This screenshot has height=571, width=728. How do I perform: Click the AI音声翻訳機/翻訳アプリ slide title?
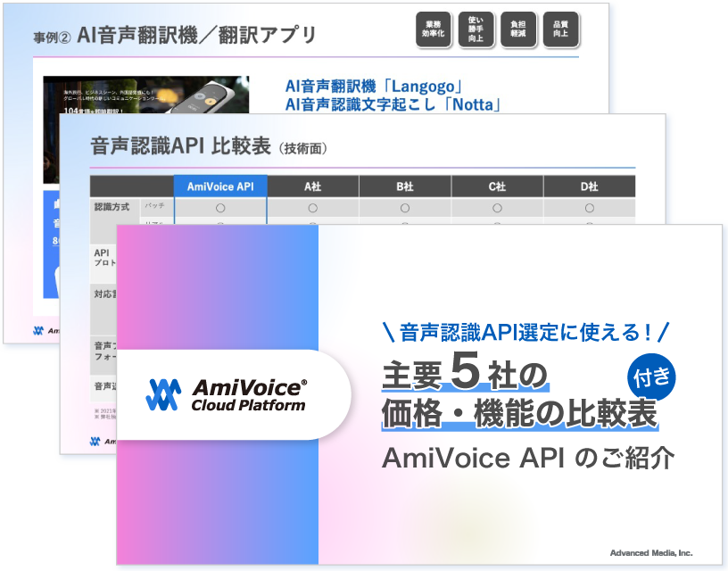pyautogui.click(x=196, y=36)
